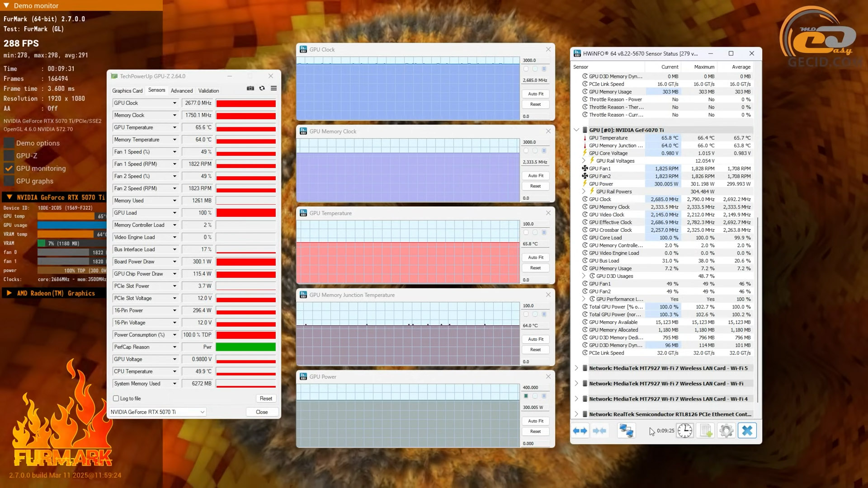Click the GPU-Z refresh icon
This screenshot has height=488, width=868.
pos(262,89)
